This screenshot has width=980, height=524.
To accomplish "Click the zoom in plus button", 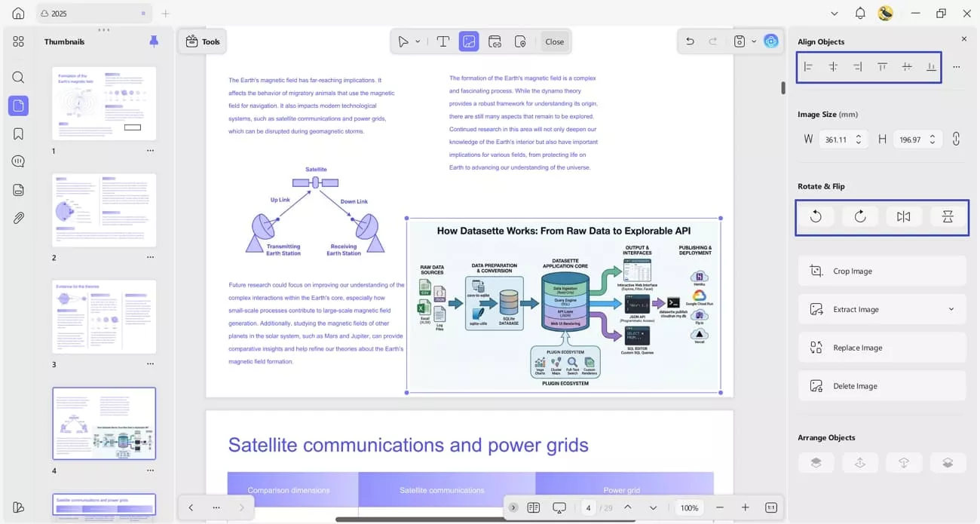I will click(745, 507).
